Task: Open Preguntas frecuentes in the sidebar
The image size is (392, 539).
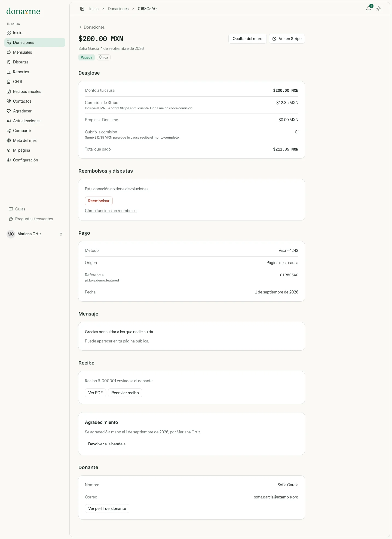Action: (x=35, y=219)
